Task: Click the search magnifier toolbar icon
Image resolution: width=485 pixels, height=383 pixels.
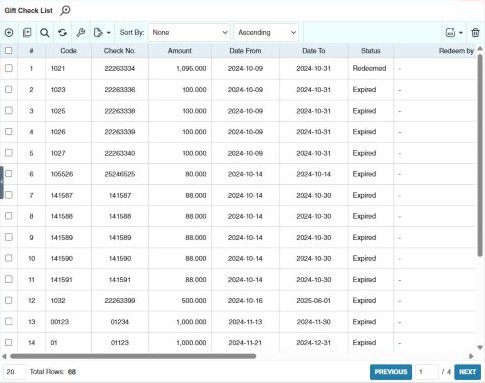Action: click(x=45, y=33)
